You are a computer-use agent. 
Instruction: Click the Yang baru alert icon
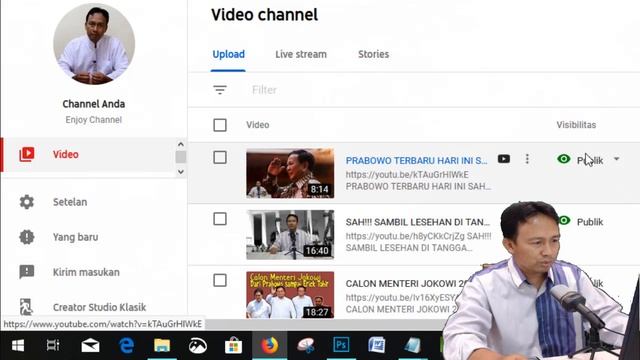click(27, 237)
